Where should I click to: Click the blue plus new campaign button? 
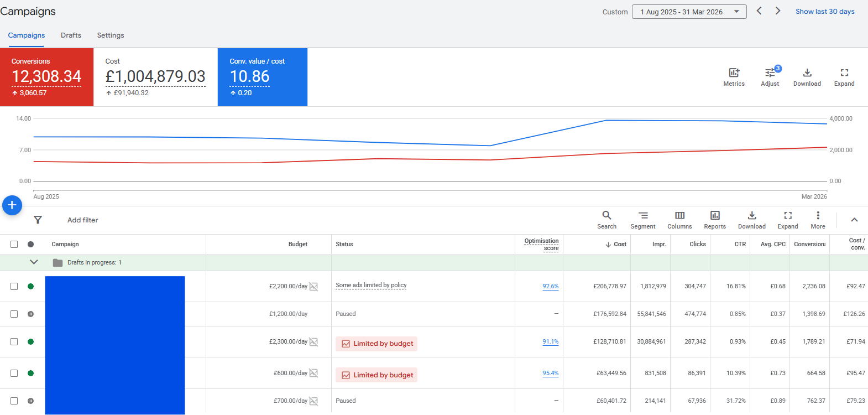point(12,205)
